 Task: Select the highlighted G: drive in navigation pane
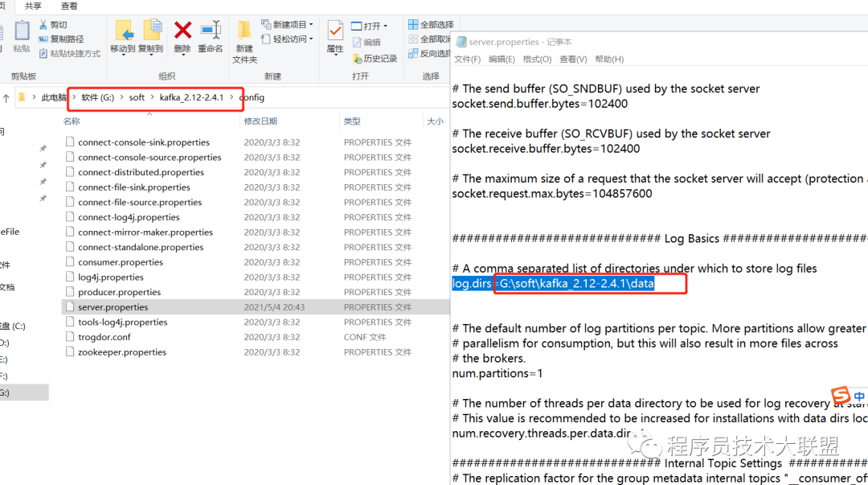point(24,393)
